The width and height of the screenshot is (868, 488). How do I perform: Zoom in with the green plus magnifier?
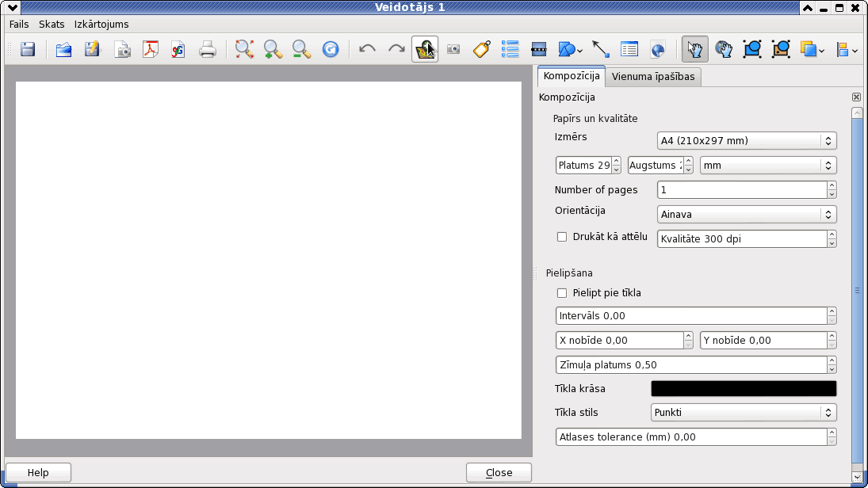click(273, 50)
